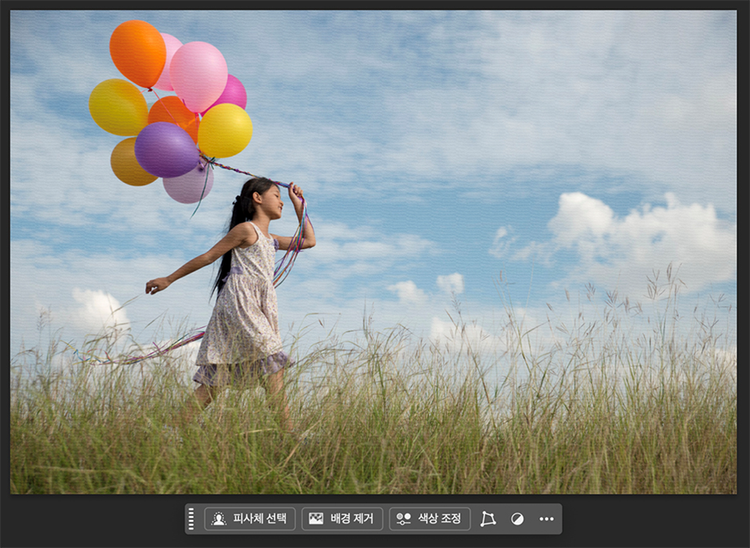Click the magenta balloon behind the pink one
Screen dimensions: 750x548
(x=234, y=92)
